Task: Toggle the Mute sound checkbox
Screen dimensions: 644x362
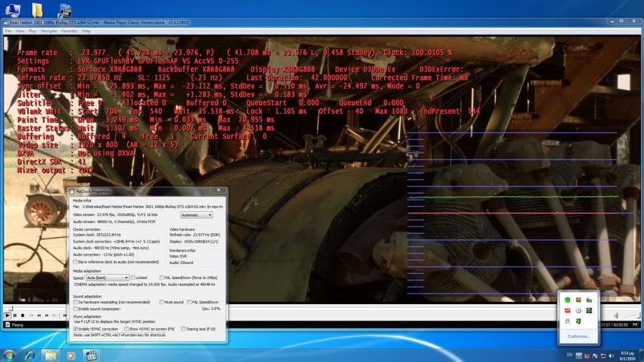Action: coord(162,302)
